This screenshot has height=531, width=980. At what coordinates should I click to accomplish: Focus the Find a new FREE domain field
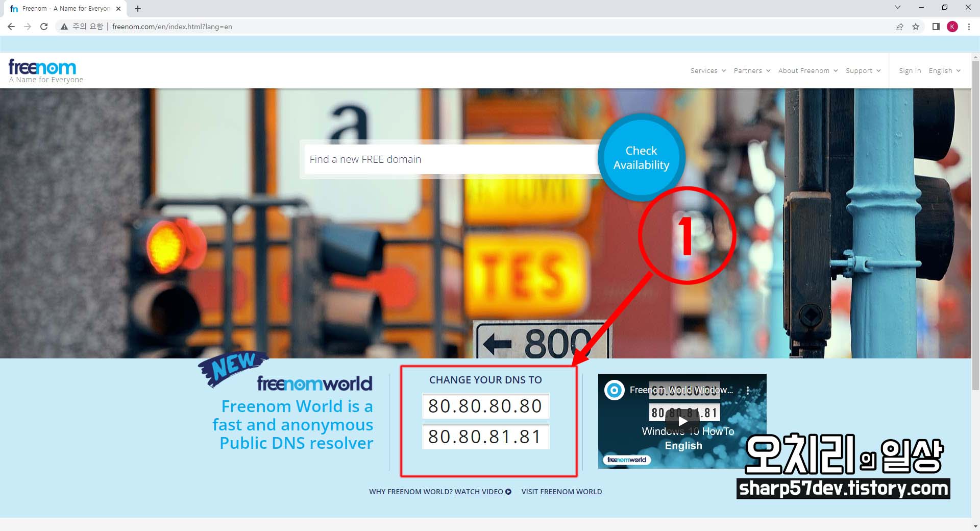[x=452, y=159]
